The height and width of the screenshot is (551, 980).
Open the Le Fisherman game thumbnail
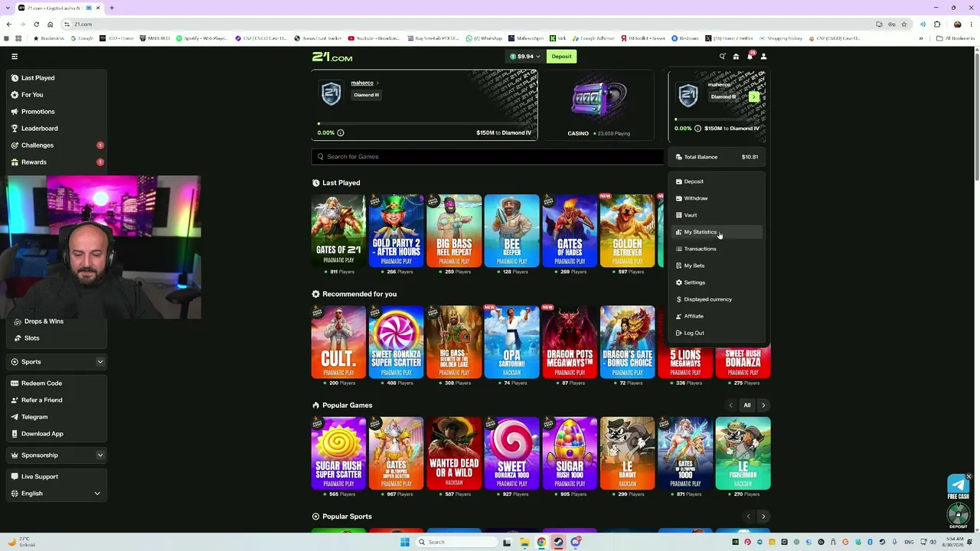pyautogui.click(x=743, y=453)
